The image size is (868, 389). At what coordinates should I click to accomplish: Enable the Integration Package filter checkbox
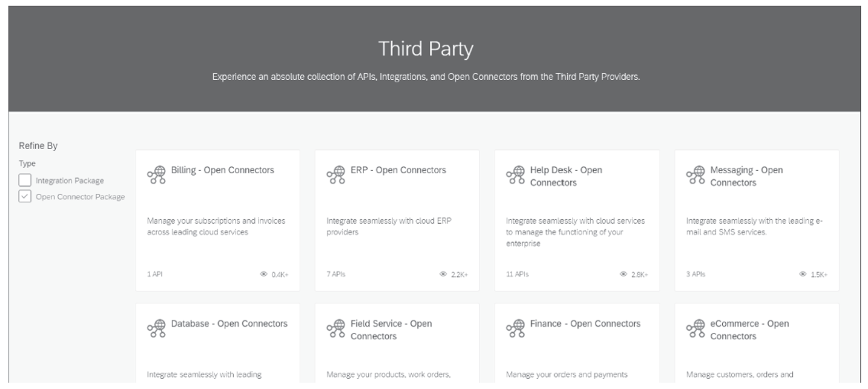point(25,180)
